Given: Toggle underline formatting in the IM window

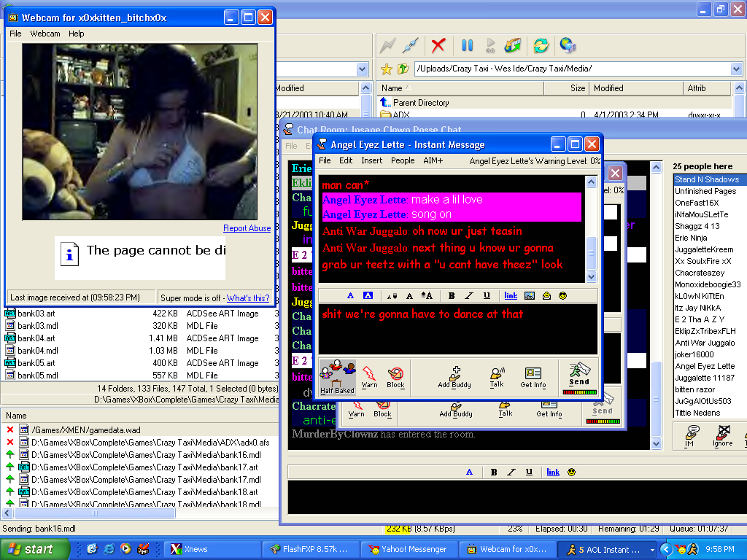Looking at the screenshot, I should tap(487, 295).
